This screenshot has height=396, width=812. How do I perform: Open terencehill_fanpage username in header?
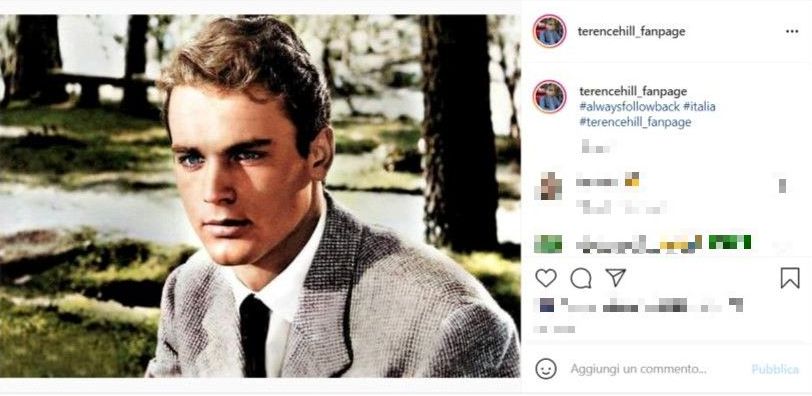631,32
